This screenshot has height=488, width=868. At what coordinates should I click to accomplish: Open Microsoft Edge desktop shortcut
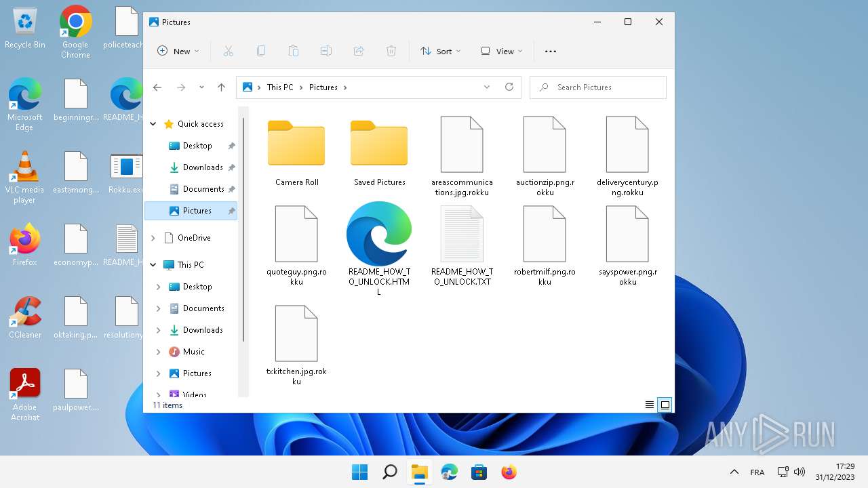tap(25, 104)
